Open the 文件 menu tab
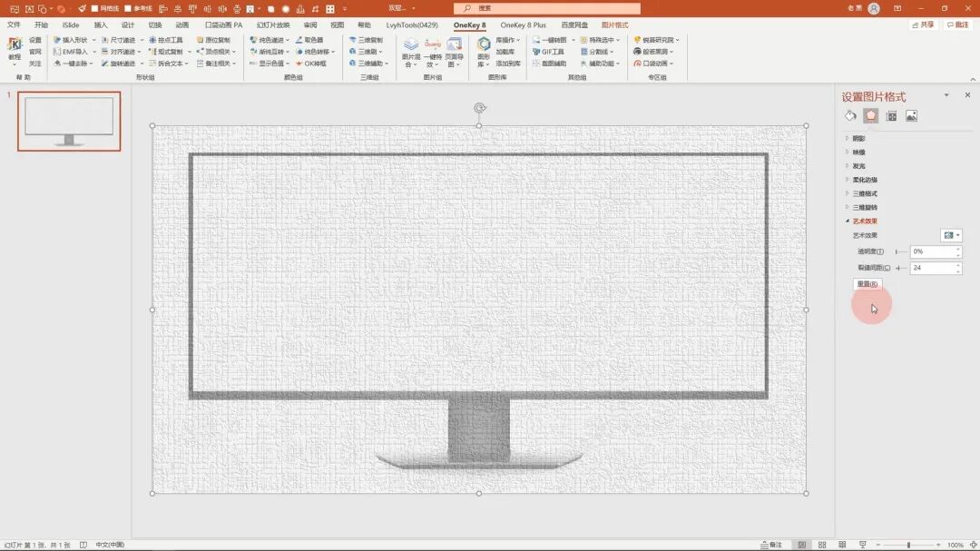980x551 pixels. coord(14,25)
